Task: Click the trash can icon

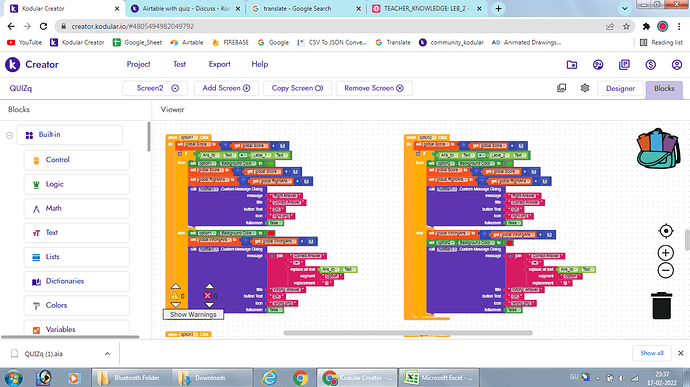Action: (x=661, y=305)
